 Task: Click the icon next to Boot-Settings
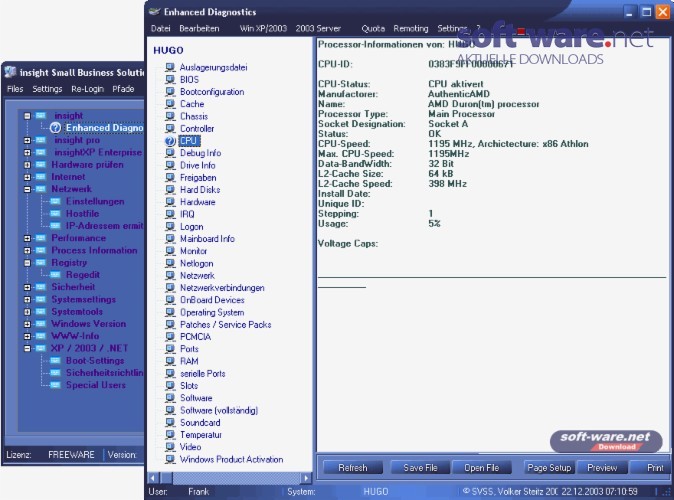click(55, 360)
